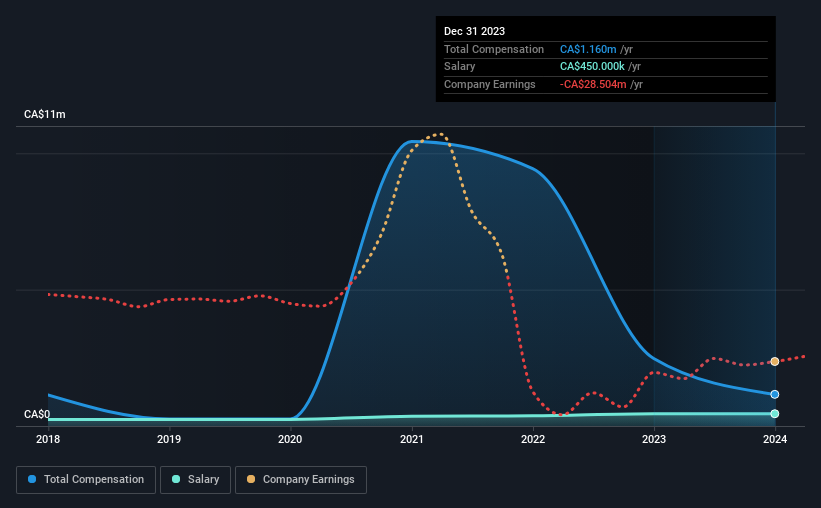Toggle the Salary legend button
This screenshot has height=508, width=821.
195,480
